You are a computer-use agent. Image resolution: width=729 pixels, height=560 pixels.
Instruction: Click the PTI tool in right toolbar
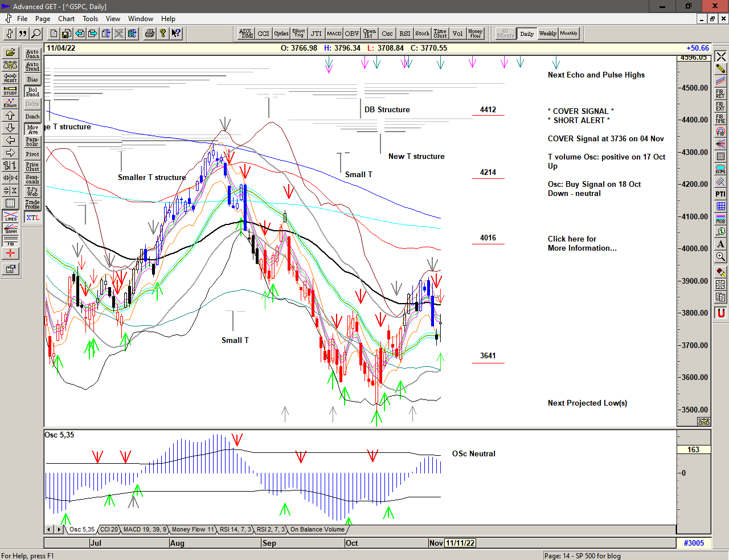pyautogui.click(x=720, y=194)
